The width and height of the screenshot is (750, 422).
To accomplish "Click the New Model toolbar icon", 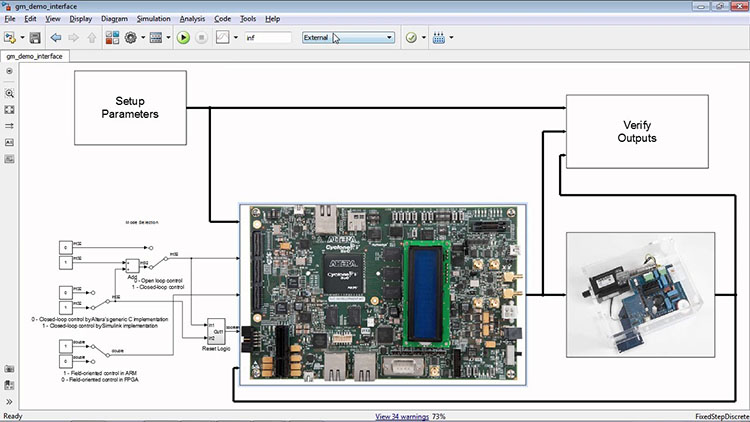I will [x=10, y=37].
